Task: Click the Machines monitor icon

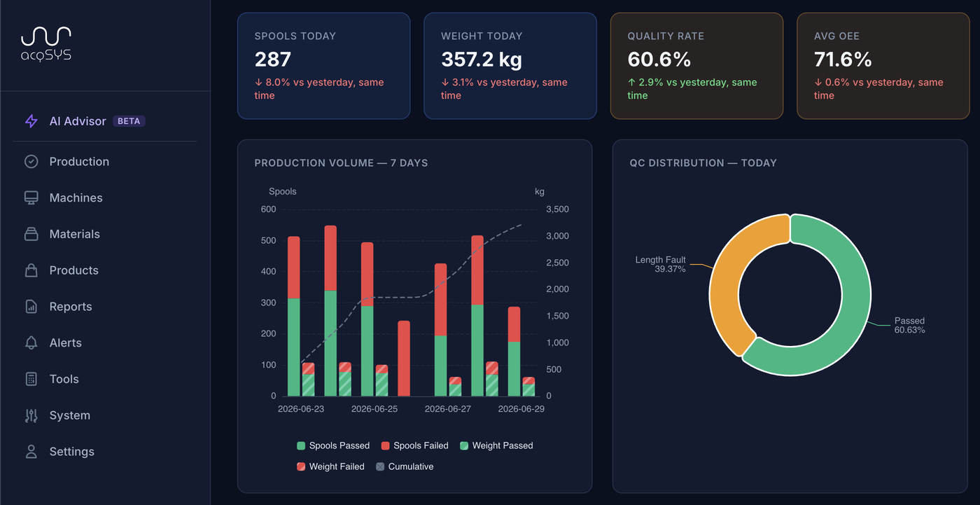Action: tap(31, 198)
